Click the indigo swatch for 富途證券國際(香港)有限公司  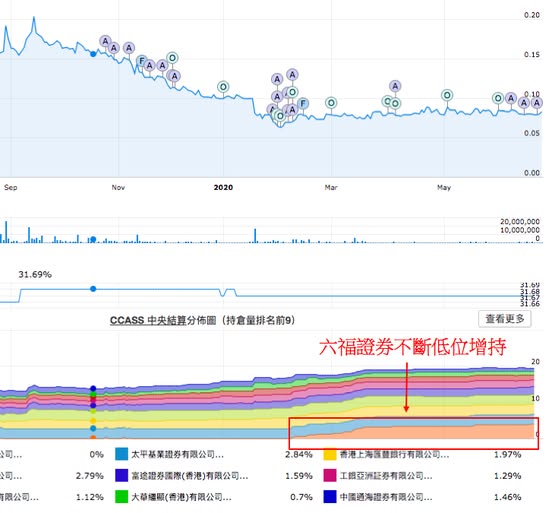point(121,475)
